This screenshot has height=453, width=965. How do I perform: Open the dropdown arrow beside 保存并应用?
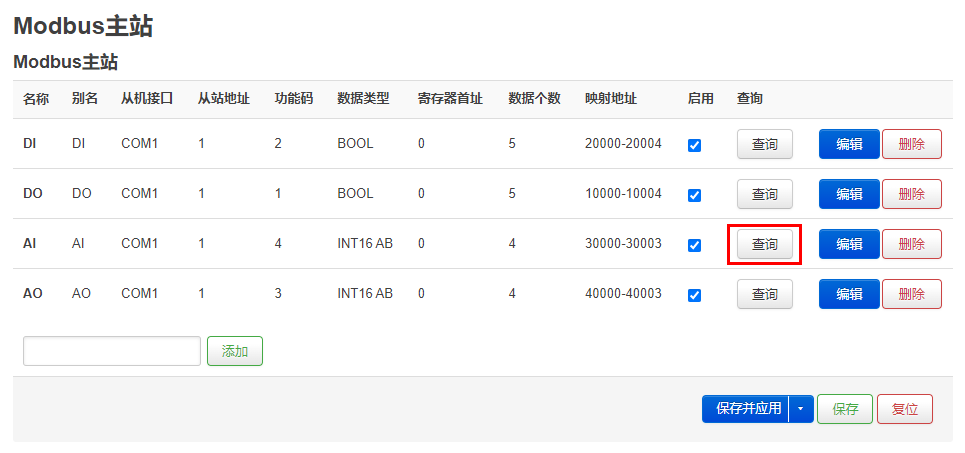pos(801,409)
